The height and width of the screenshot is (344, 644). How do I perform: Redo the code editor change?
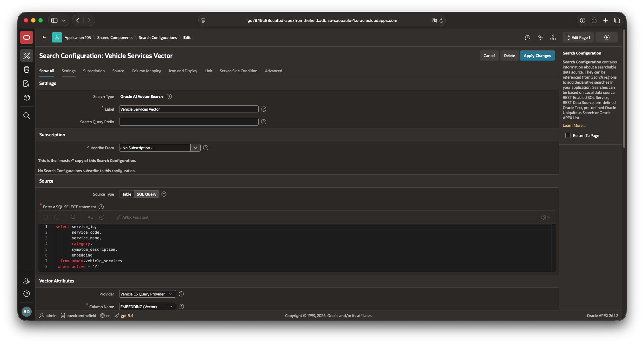pyautogui.click(x=57, y=217)
